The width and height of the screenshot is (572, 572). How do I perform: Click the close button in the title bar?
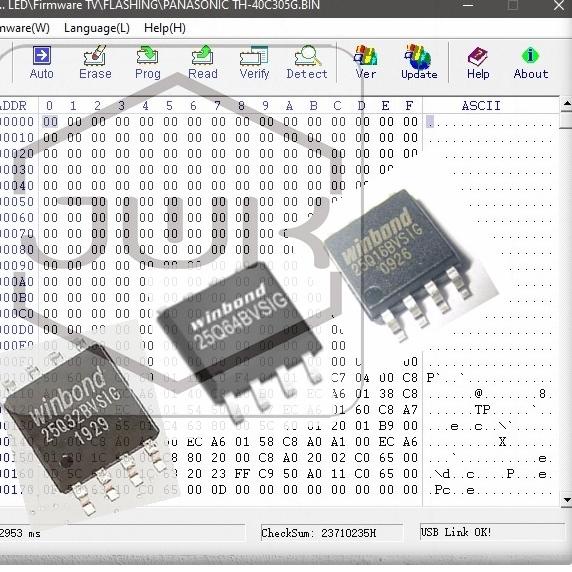[559, 5]
